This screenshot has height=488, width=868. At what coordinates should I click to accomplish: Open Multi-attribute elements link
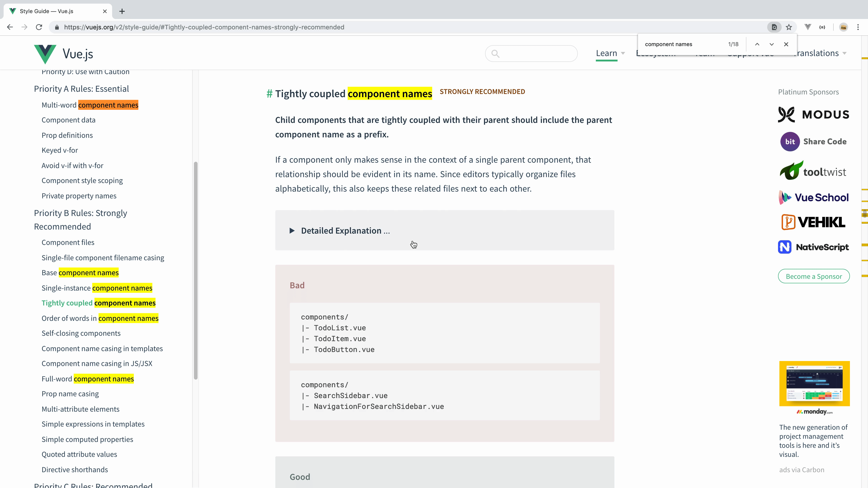click(x=80, y=409)
